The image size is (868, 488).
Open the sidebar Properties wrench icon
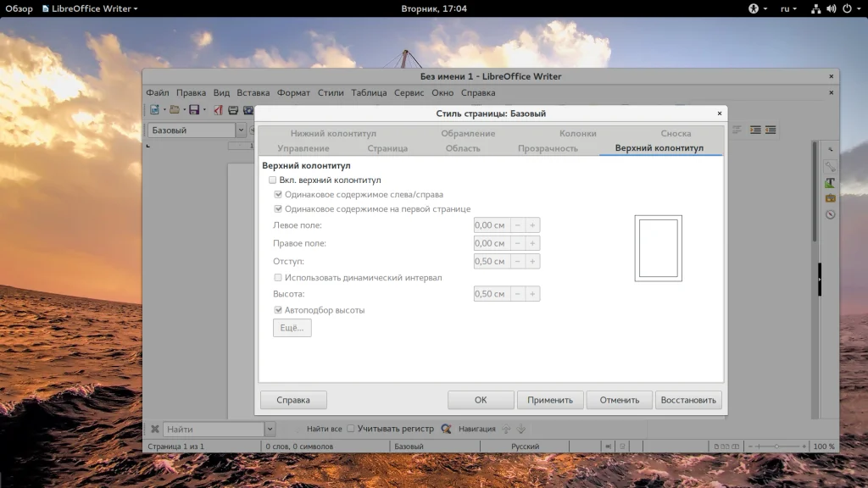(830, 167)
